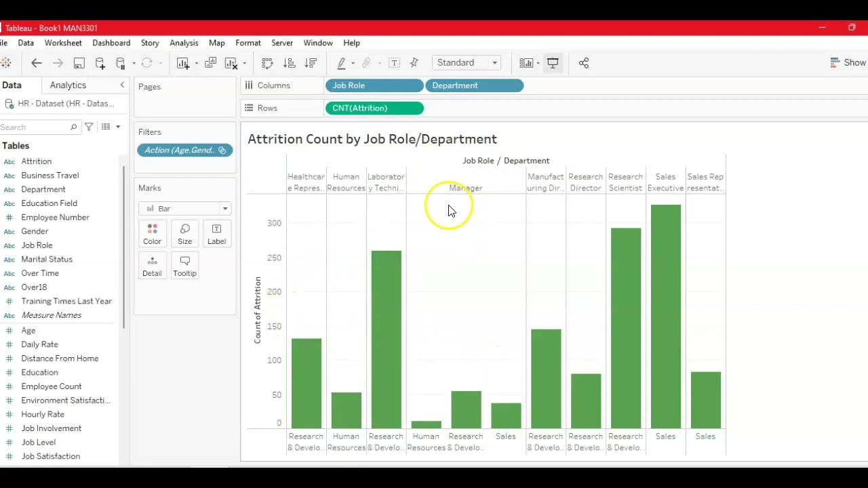Select HR - Dataset data source
Screen dimensions: 868x488
click(x=60, y=104)
